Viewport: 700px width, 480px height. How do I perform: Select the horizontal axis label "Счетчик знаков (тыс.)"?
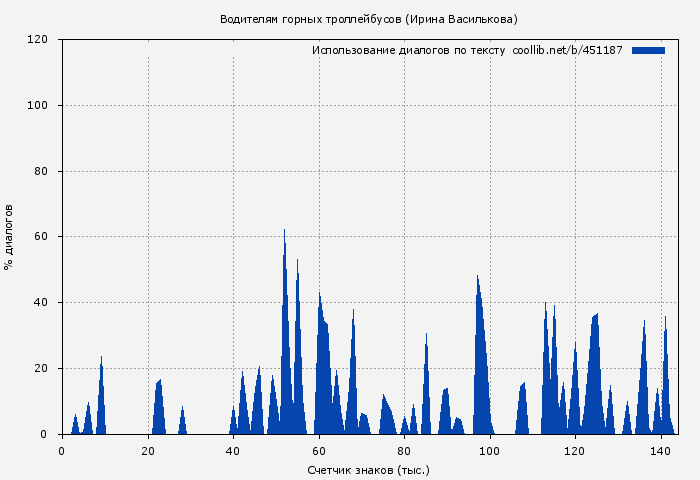[x=368, y=469]
